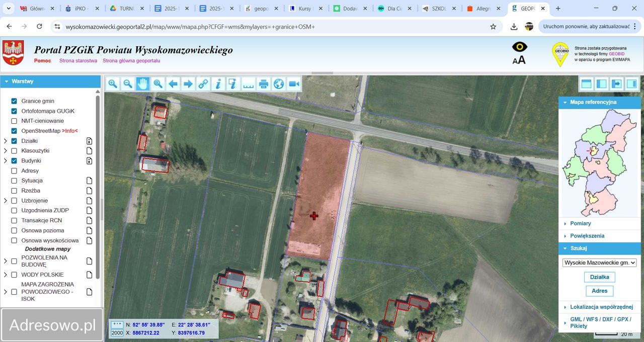The height and width of the screenshot is (342, 644).
Task: Enable Adresy layer checkbox
Action: (x=14, y=171)
